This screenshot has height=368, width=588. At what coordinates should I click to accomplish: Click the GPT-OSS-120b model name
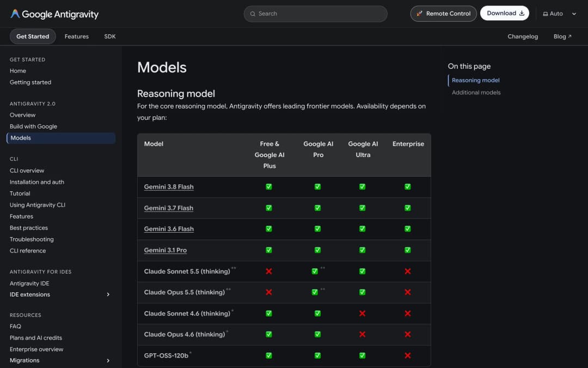[166, 355]
